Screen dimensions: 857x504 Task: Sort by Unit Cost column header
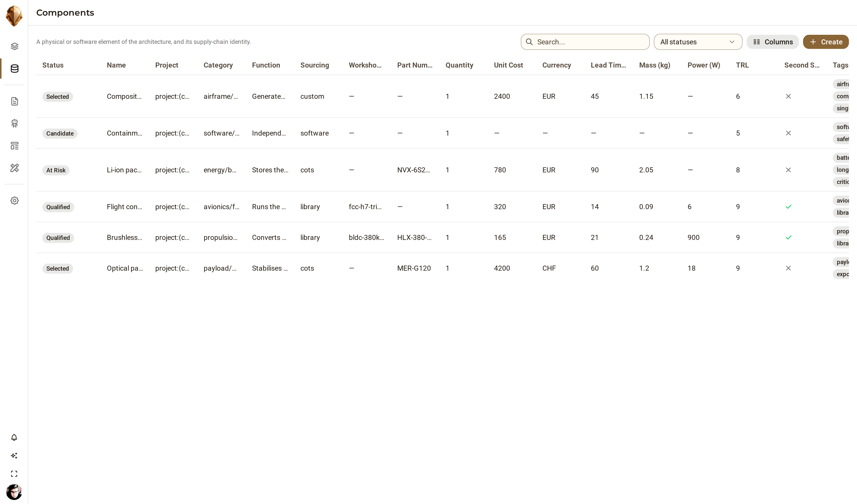[508, 65]
